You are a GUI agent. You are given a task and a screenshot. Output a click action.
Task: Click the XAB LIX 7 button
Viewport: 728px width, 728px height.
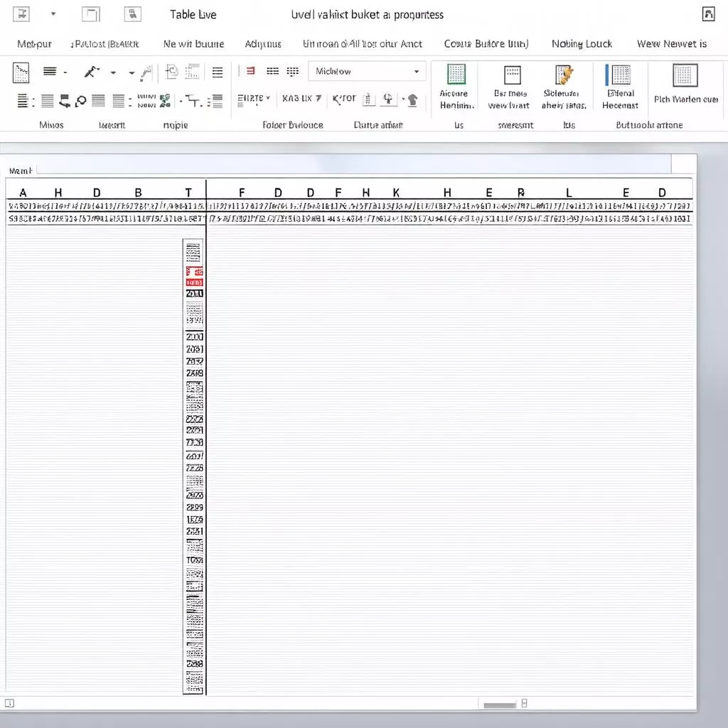pyautogui.click(x=300, y=100)
